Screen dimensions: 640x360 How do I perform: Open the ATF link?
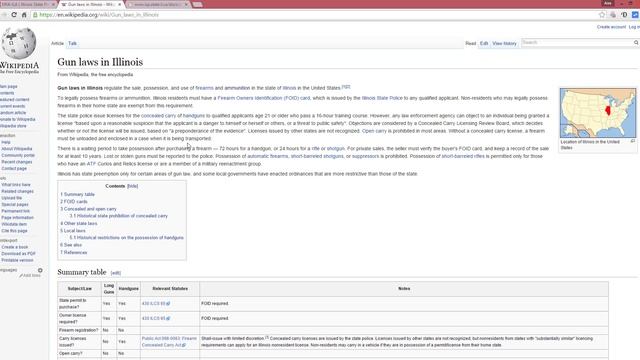(x=91, y=164)
